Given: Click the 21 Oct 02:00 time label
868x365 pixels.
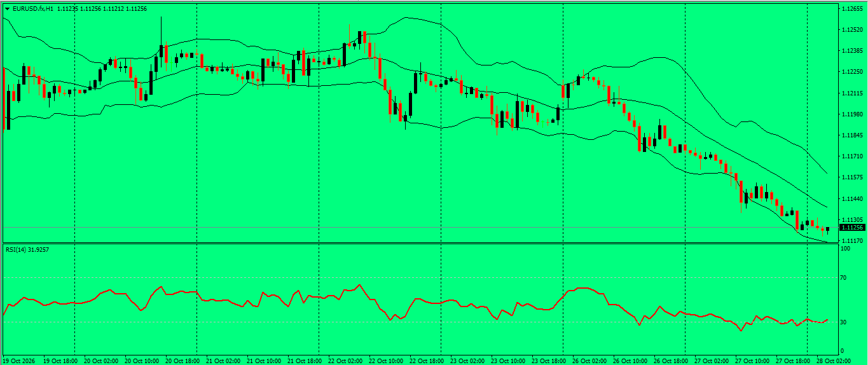Looking at the screenshot, I should click(x=223, y=361).
